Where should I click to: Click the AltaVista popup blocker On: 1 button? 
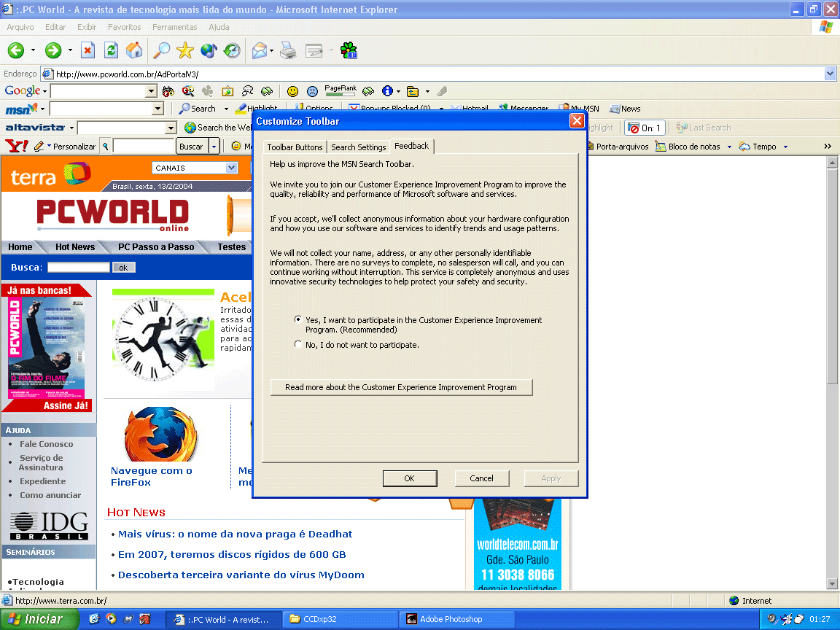coord(645,128)
